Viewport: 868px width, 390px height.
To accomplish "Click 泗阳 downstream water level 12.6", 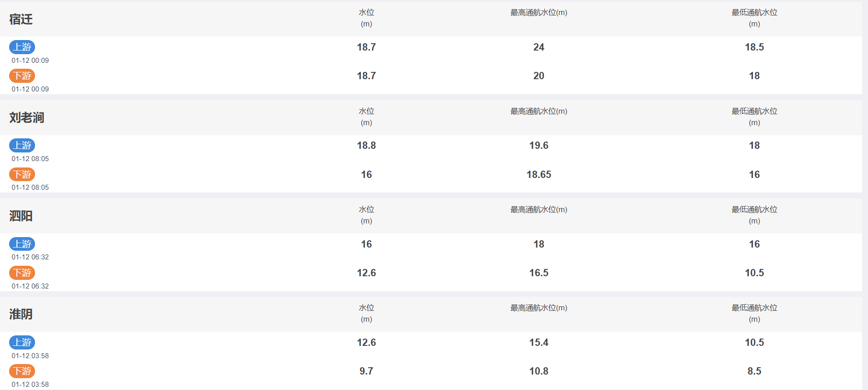I will point(366,273).
